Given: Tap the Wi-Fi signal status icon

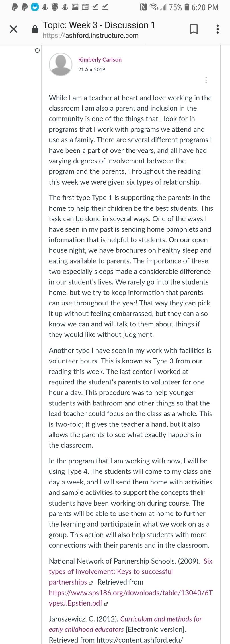Looking at the screenshot, I should coord(154,7).
